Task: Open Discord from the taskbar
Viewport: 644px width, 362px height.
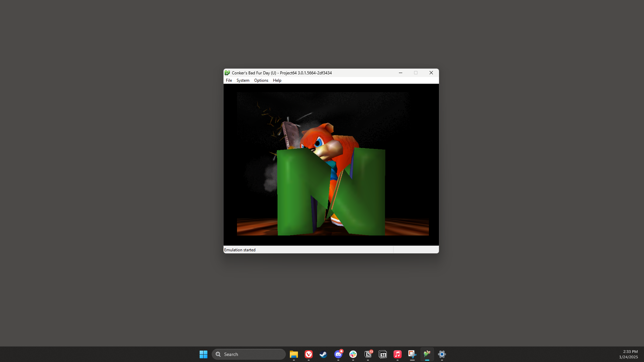Action: pos(338,354)
